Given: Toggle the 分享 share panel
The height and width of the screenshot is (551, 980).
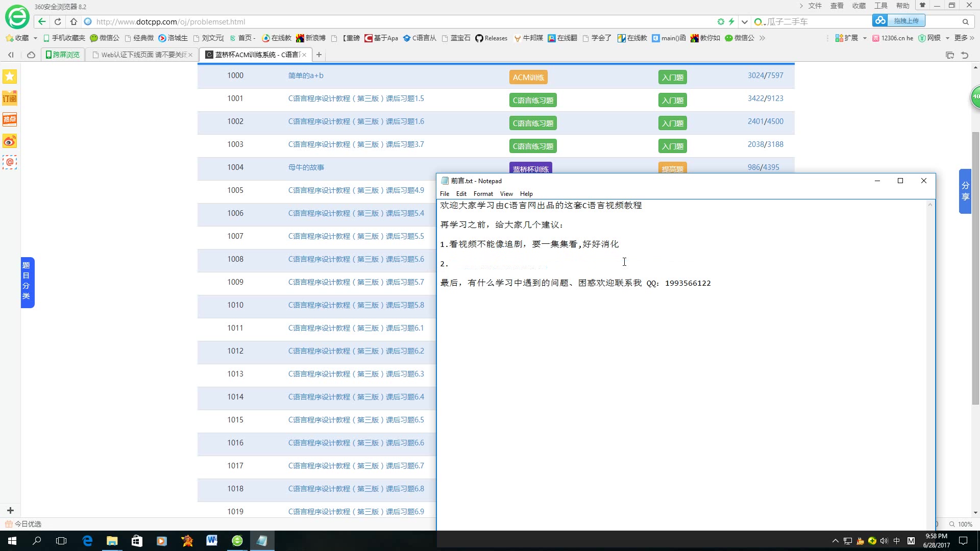Looking at the screenshot, I should [965, 191].
